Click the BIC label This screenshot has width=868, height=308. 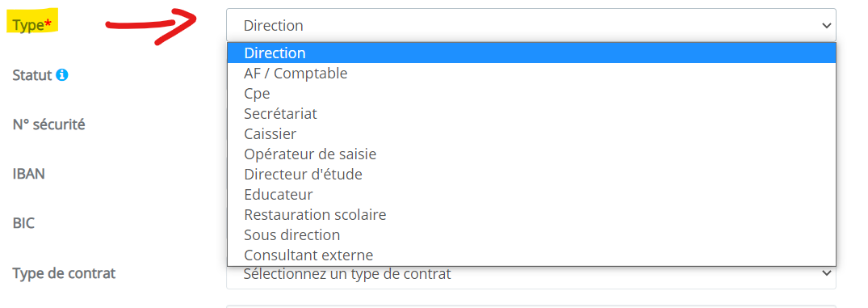(23, 223)
